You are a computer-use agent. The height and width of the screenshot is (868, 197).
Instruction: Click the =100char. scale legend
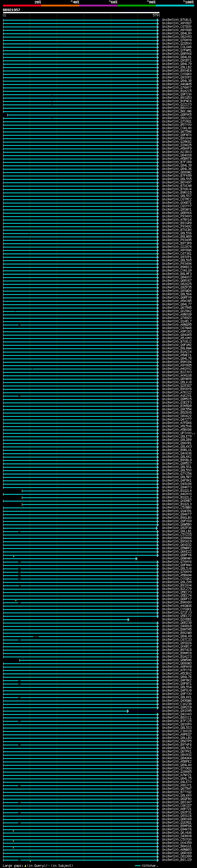[146, 866]
